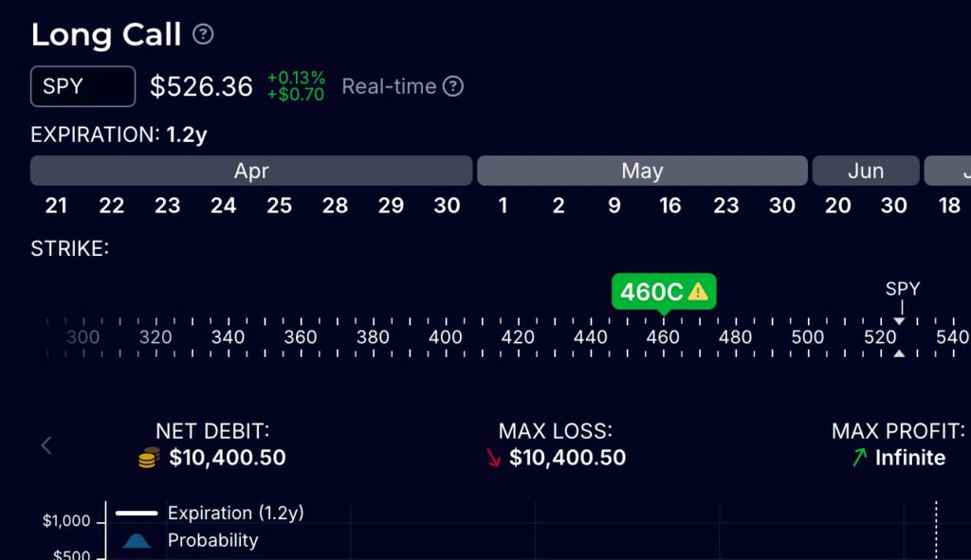Set strike to 520 on the ruler
Screen dimensions: 971x560
(880, 337)
